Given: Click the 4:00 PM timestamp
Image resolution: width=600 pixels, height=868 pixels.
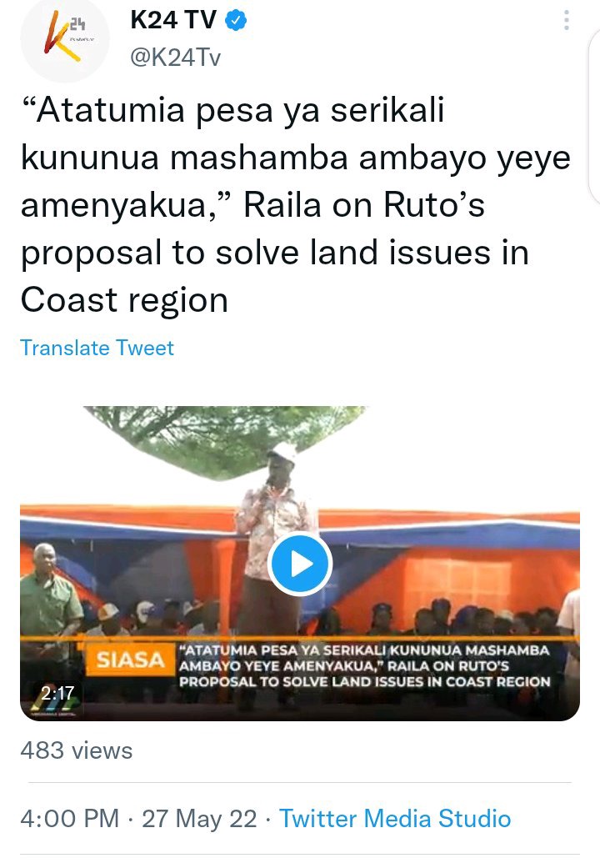Looking at the screenshot, I should click(x=70, y=818).
